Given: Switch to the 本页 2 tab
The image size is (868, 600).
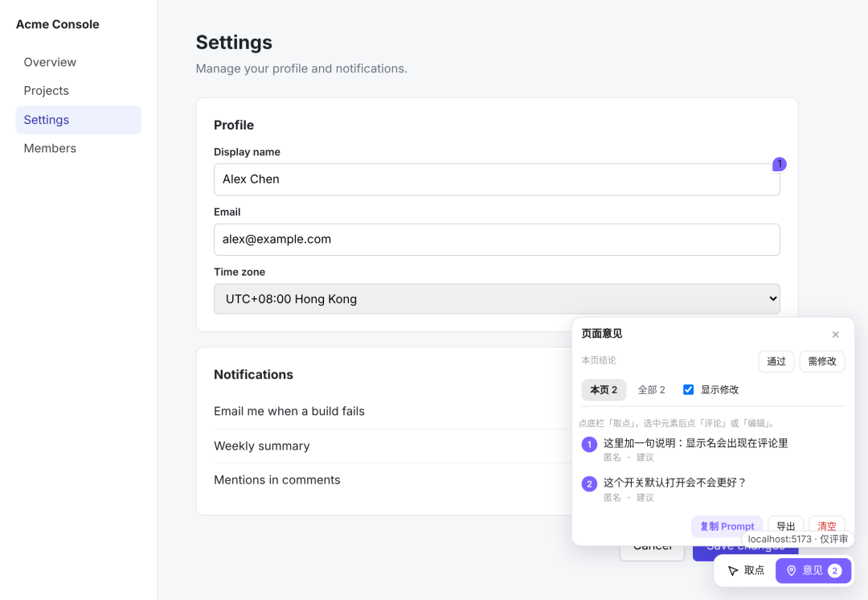Looking at the screenshot, I should (x=604, y=390).
